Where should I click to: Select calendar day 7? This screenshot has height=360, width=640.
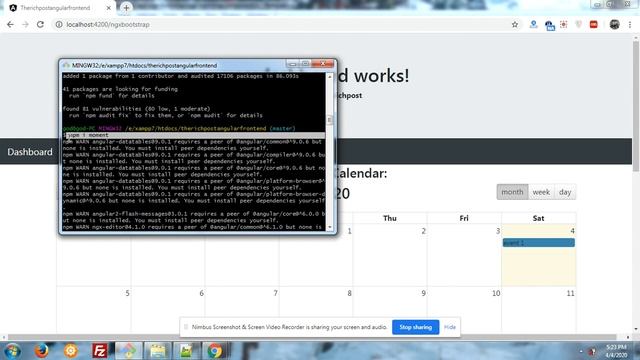(276, 293)
